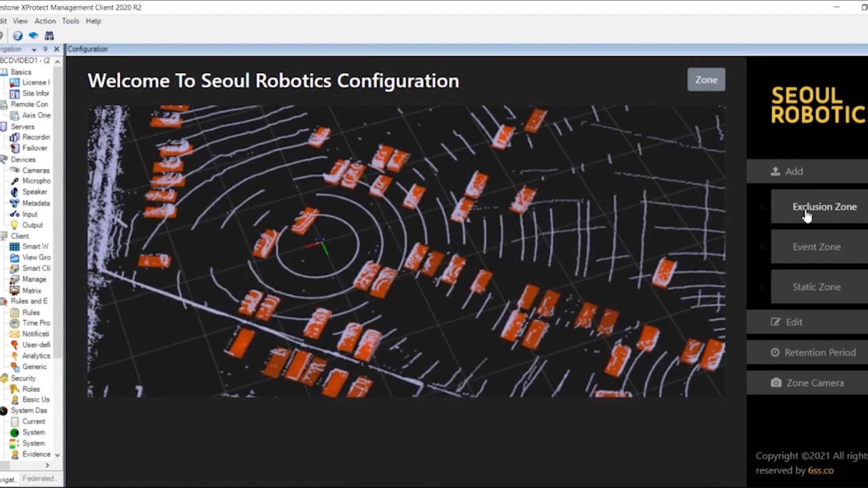Image resolution: width=868 pixels, height=488 pixels.
Task: Click the tree scroll-up arrow
Action: click(x=57, y=61)
